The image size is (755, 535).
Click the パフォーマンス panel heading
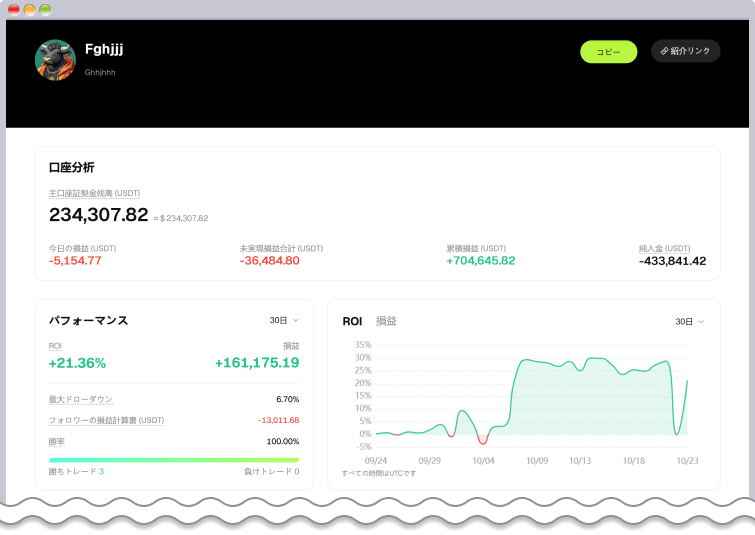(x=89, y=321)
